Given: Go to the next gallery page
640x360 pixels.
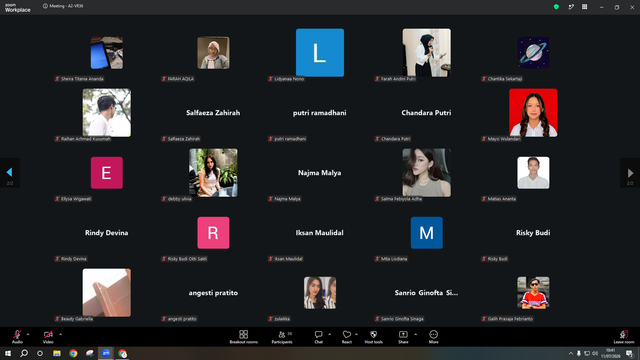Looking at the screenshot, I should click(630, 173).
